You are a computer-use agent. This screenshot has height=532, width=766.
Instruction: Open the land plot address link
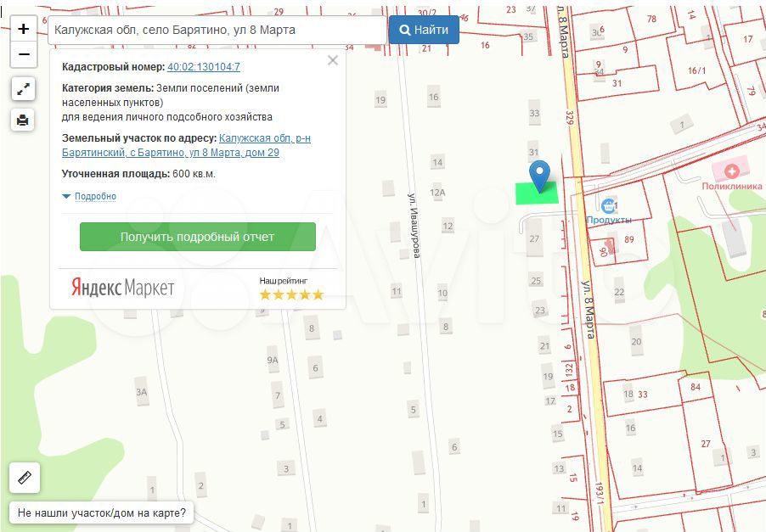(186, 145)
